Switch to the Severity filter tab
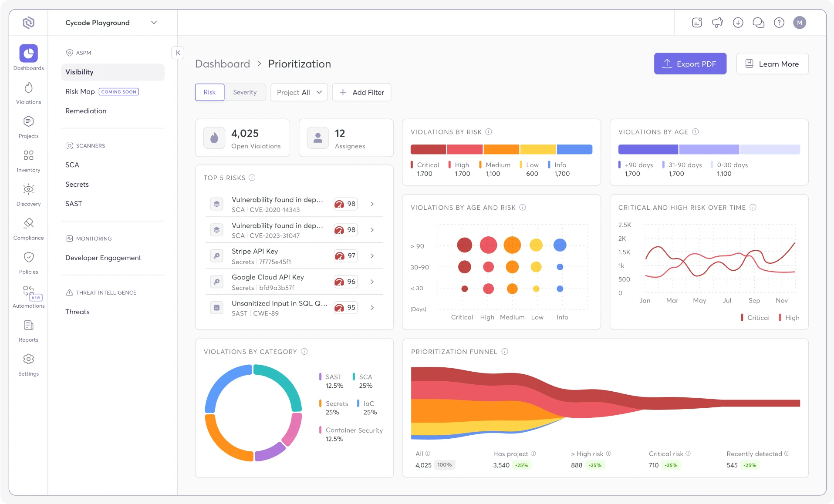 [245, 92]
